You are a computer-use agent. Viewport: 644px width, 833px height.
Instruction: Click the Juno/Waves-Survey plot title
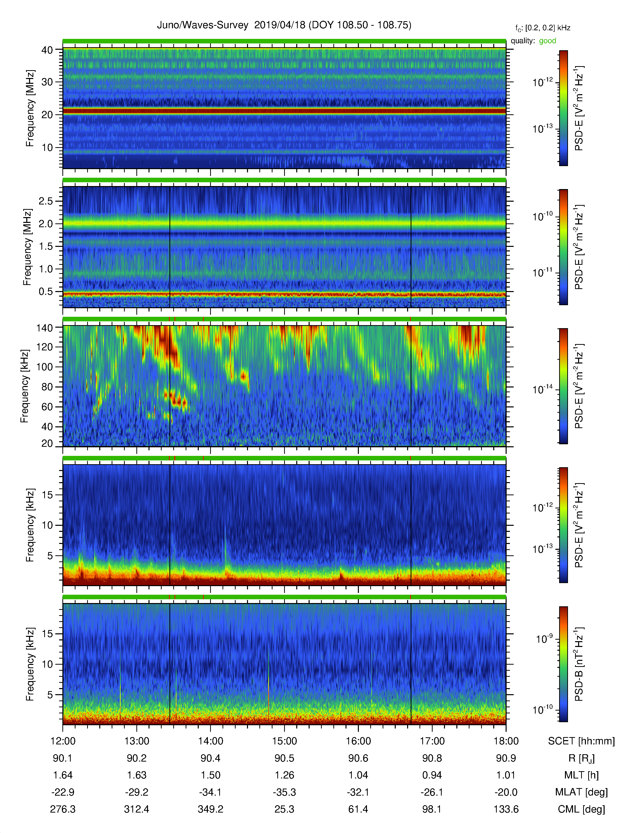(x=284, y=25)
